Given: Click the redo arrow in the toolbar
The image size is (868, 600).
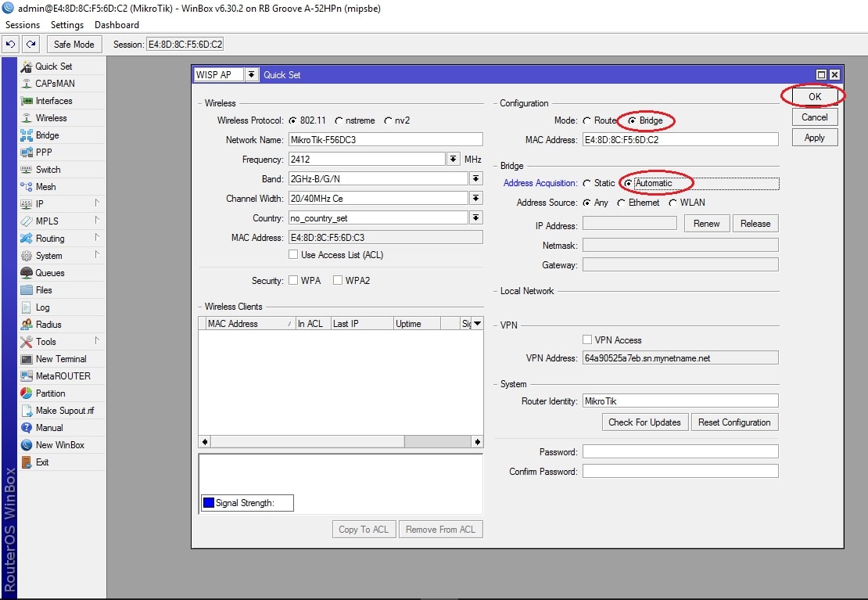Looking at the screenshot, I should [31, 45].
